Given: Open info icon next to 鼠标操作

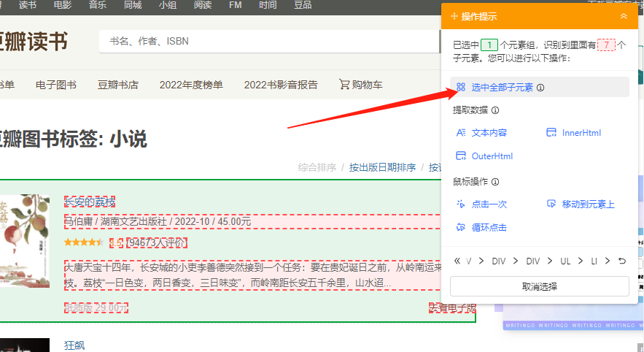Looking at the screenshot, I should [x=495, y=182].
